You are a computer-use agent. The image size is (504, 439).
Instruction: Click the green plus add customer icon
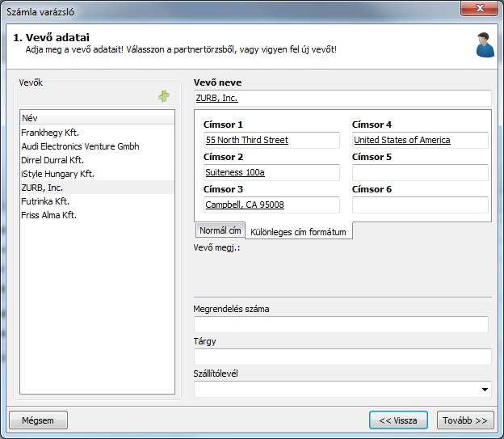tap(164, 96)
